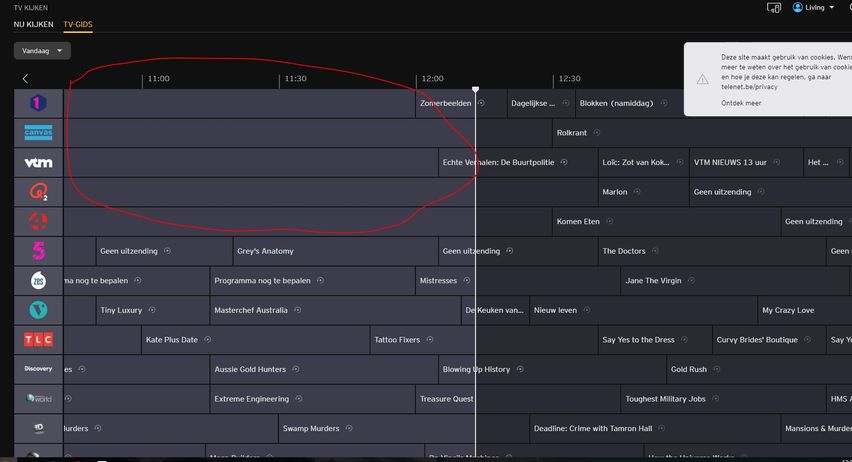
Task: Open Echte Verhalen: De Buurtpolitie programme
Action: (x=498, y=162)
